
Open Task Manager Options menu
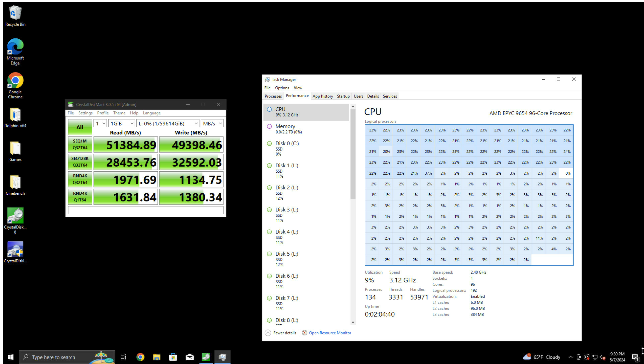tap(282, 88)
